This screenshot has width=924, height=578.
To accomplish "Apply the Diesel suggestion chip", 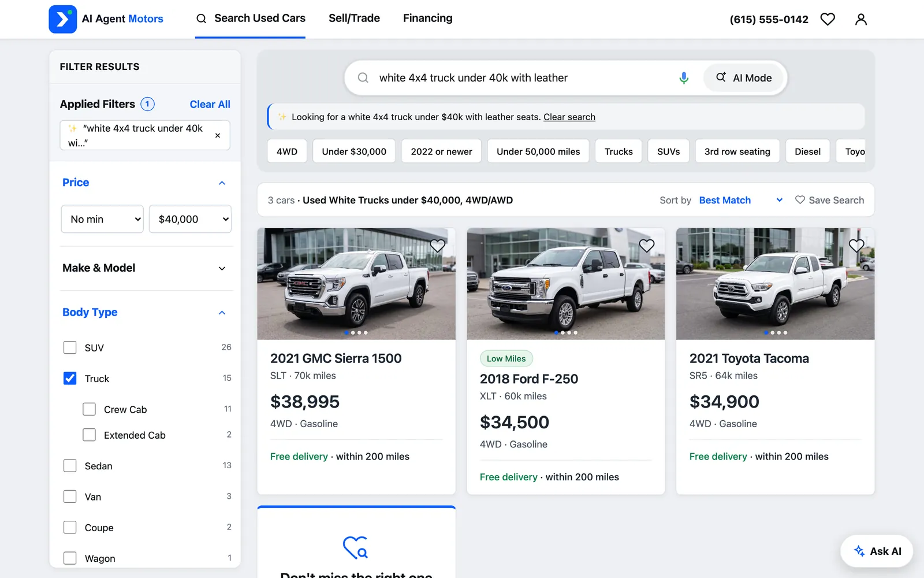I will pyautogui.click(x=807, y=151).
